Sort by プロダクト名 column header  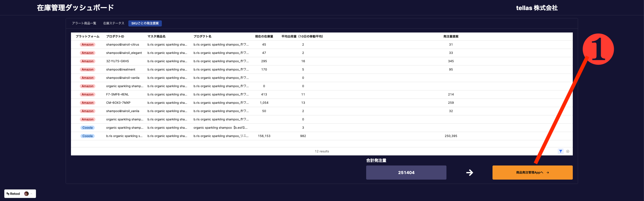click(202, 37)
